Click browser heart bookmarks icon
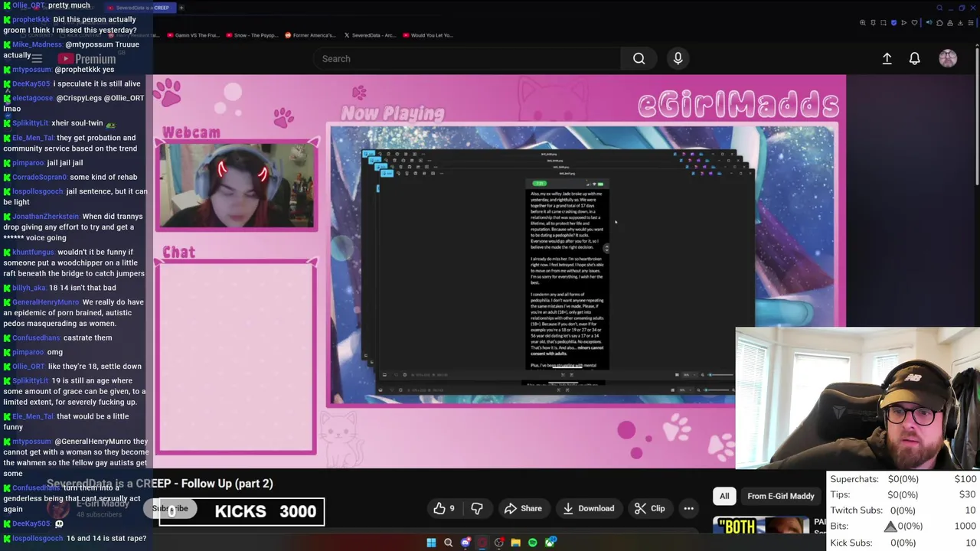 [914, 23]
